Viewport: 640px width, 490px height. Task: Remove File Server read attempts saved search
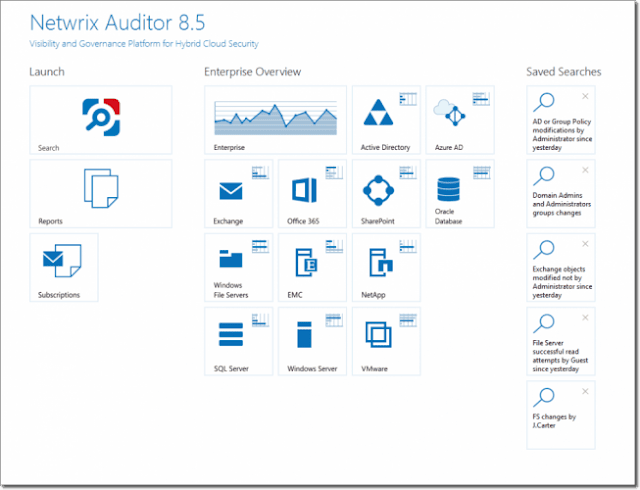click(x=585, y=318)
